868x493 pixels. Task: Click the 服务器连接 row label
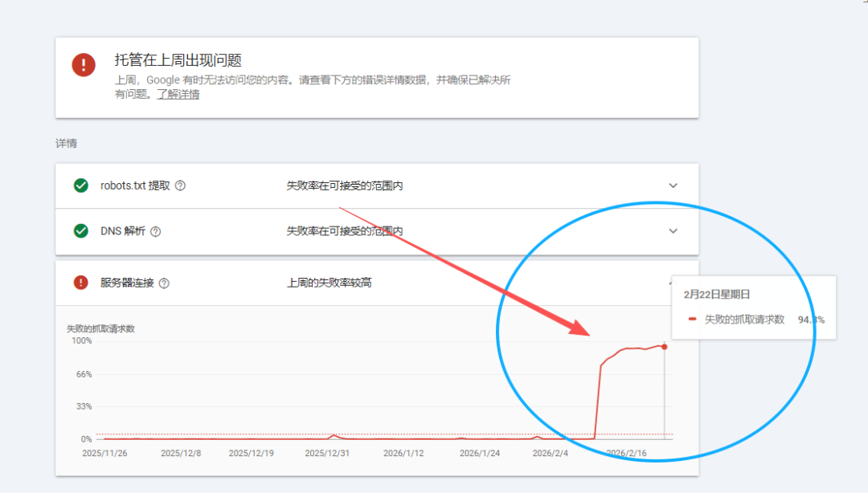[127, 283]
